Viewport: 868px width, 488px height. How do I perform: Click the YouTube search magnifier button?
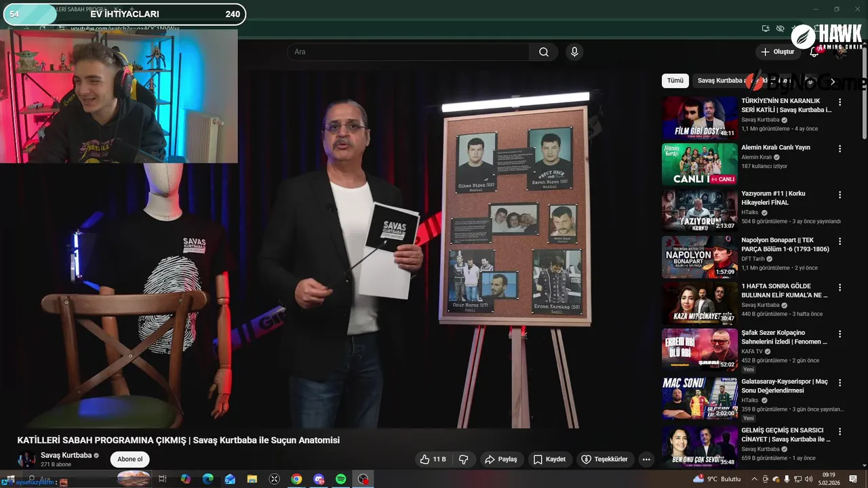[x=544, y=52]
